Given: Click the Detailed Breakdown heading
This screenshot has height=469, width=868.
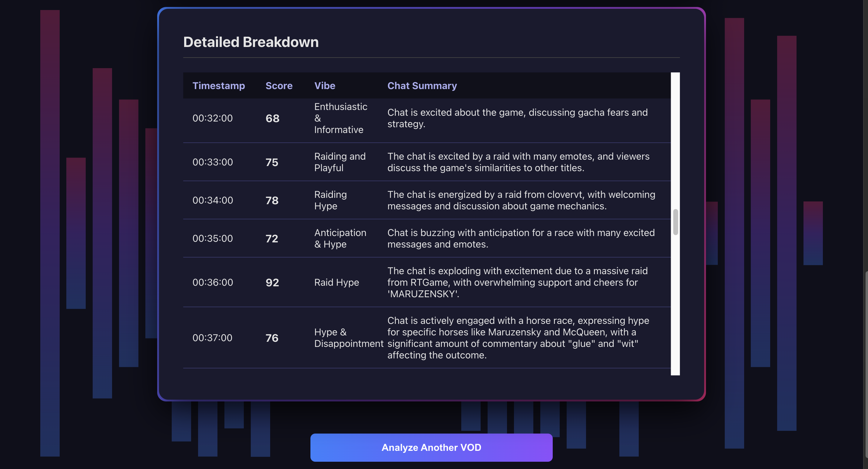Looking at the screenshot, I should [x=251, y=42].
